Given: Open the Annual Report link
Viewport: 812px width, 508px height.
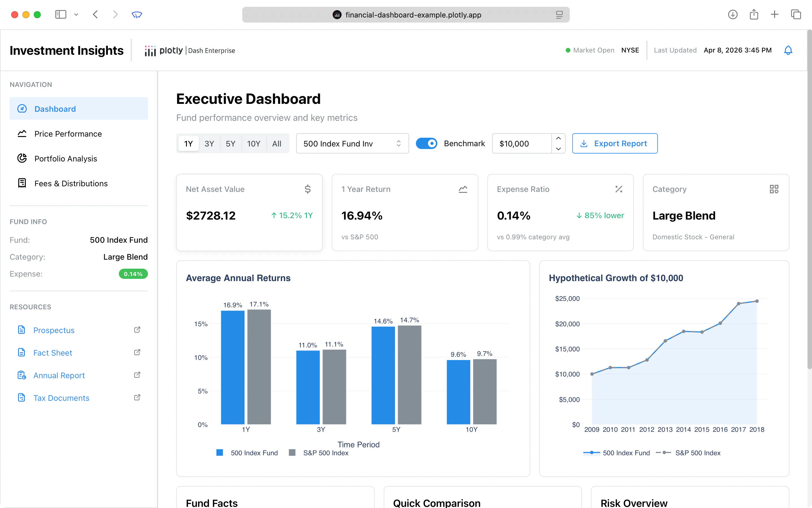Looking at the screenshot, I should [59, 375].
